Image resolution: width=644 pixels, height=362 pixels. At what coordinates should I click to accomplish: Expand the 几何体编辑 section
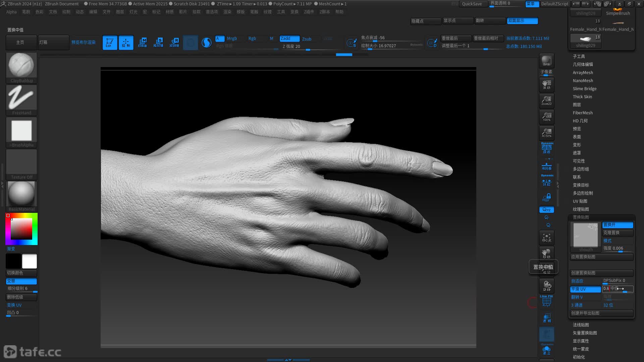pyautogui.click(x=583, y=64)
